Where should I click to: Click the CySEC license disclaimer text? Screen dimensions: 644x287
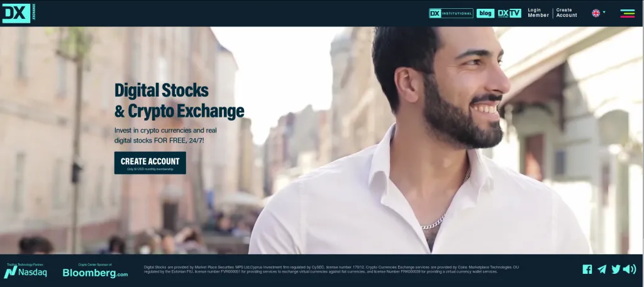click(331, 269)
